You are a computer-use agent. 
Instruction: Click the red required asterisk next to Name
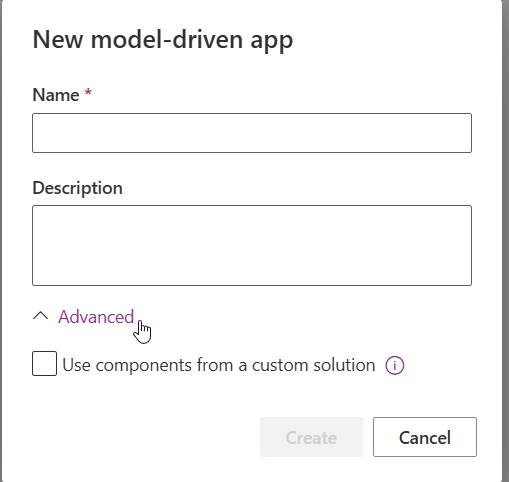click(88, 92)
